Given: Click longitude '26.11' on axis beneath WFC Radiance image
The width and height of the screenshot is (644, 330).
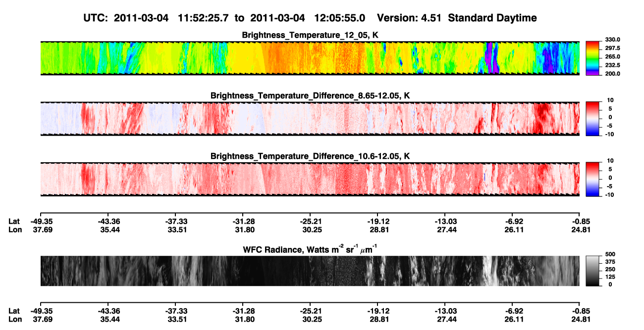Looking at the screenshot, I should 513,319.
